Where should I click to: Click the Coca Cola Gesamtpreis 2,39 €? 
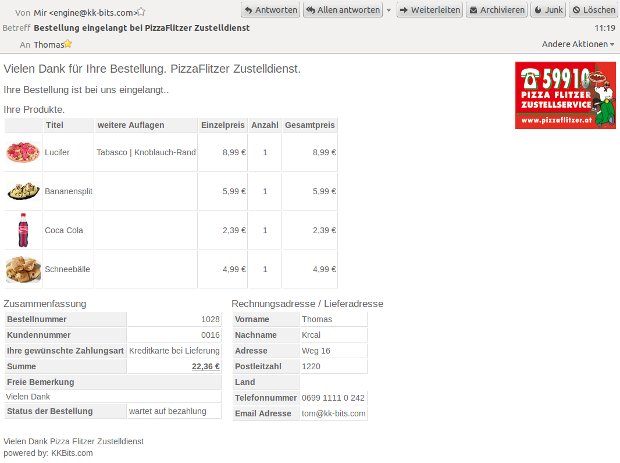coord(324,230)
